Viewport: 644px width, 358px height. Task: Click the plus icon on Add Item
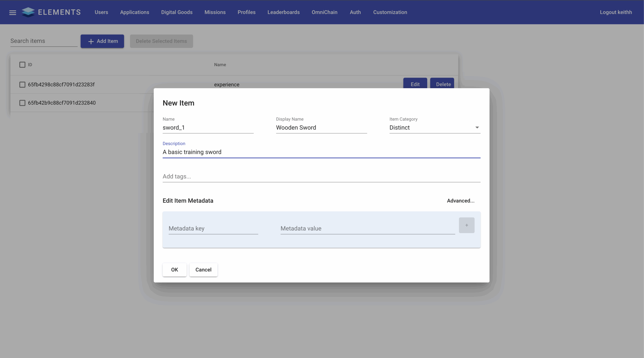tap(91, 41)
